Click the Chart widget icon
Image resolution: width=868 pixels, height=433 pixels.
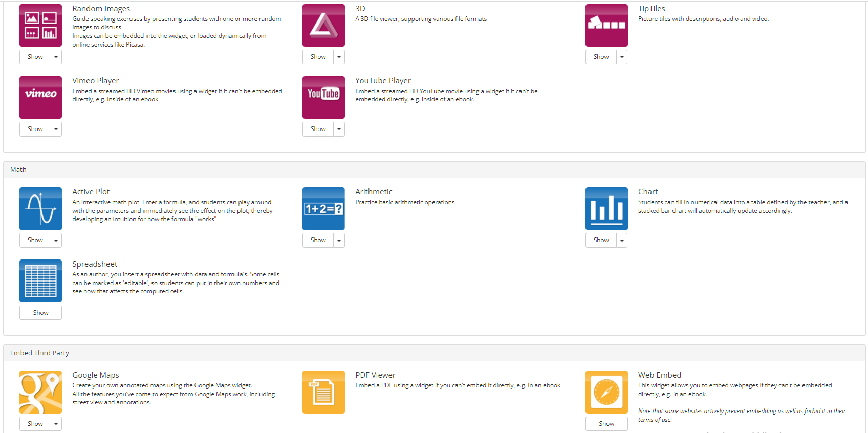(x=606, y=209)
